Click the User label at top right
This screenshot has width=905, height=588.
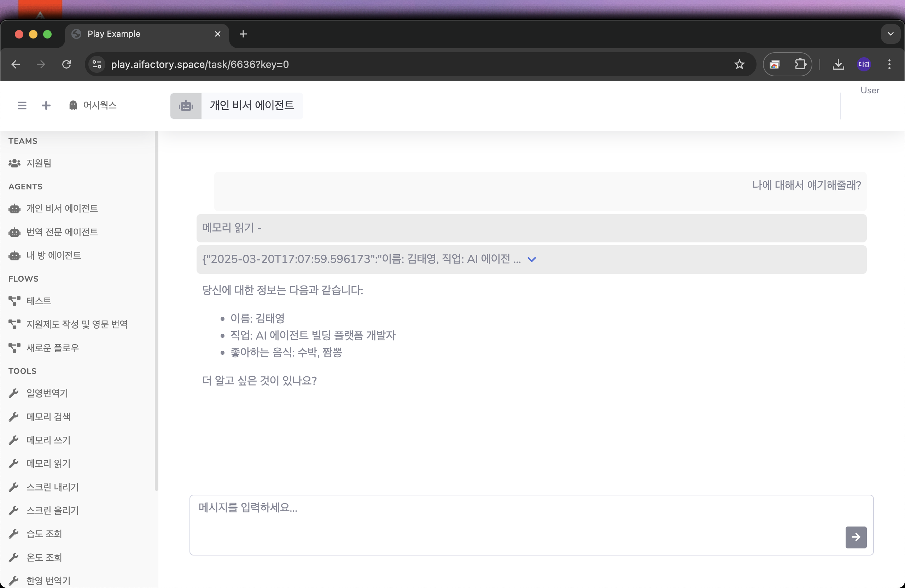point(870,90)
